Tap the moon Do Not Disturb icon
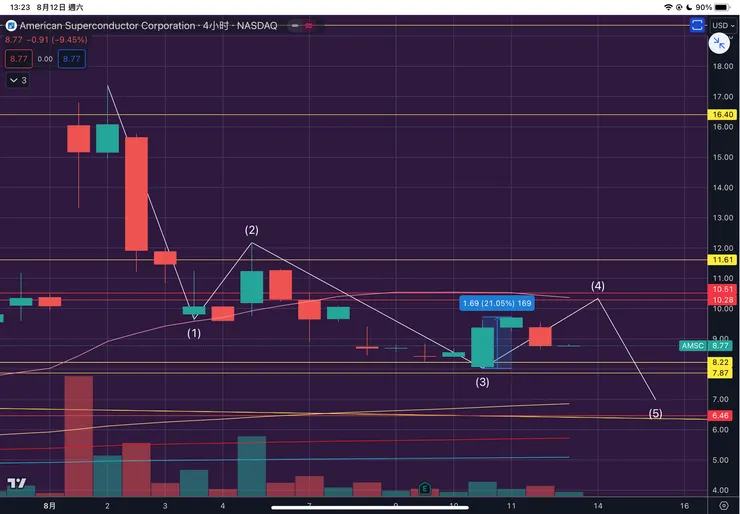The image size is (740, 514). 689,7
